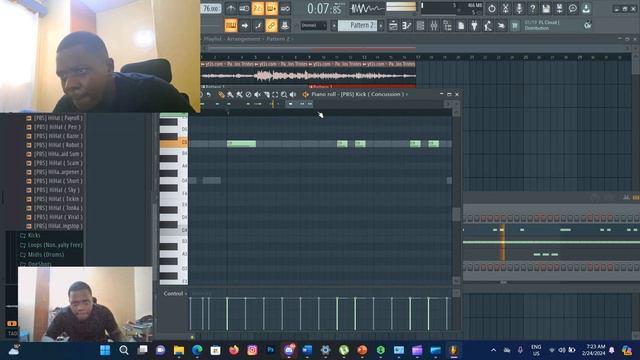Expand the Loops (Royalty Free) folder

coord(51,245)
